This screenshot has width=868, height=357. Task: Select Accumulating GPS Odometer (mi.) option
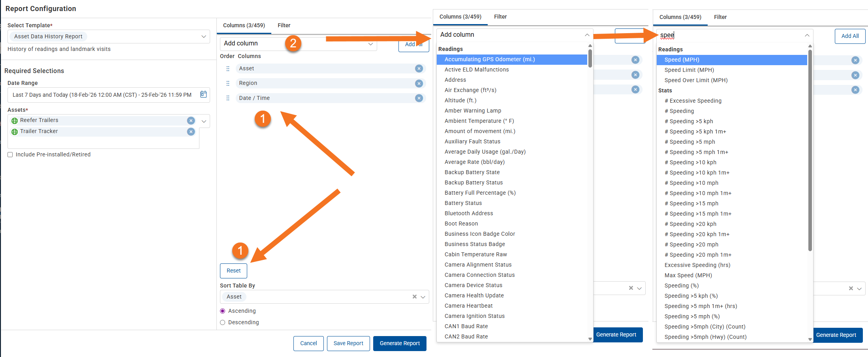(512, 59)
